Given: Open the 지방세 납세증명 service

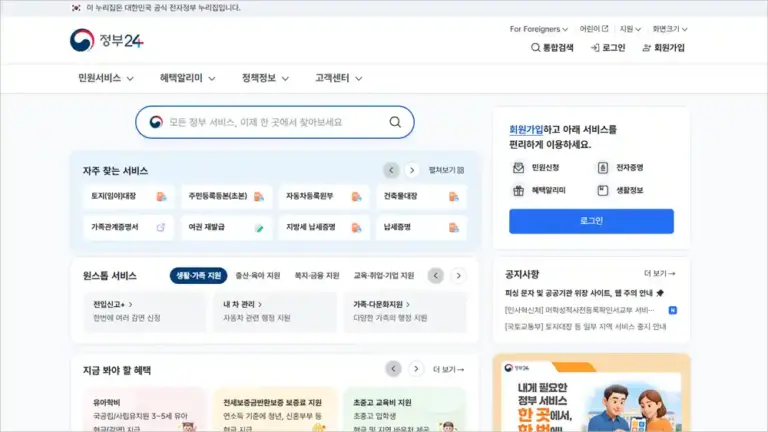Looking at the screenshot, I should pos(324,227).
